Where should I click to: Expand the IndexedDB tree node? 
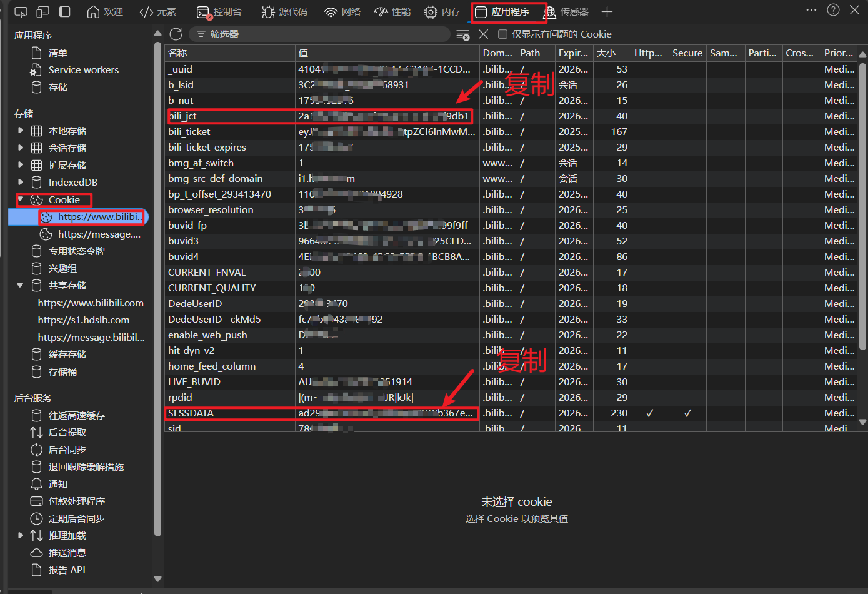coord(21,182)
